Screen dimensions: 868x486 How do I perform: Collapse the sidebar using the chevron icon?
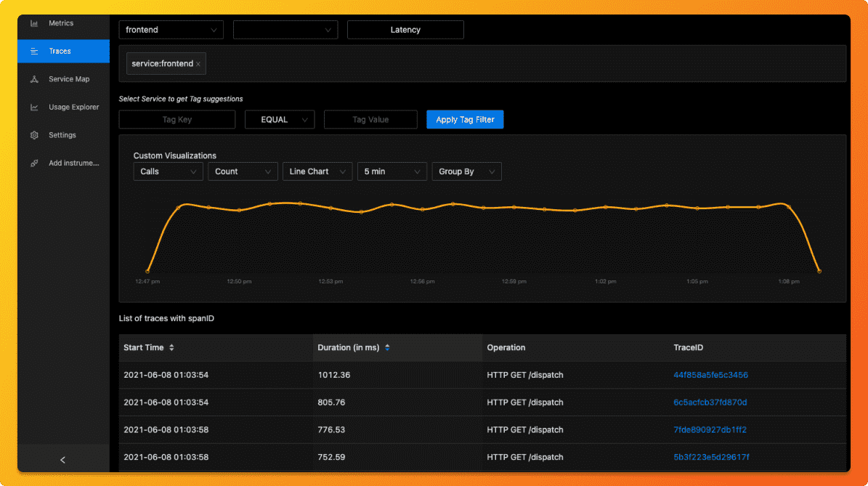point(62,460)
